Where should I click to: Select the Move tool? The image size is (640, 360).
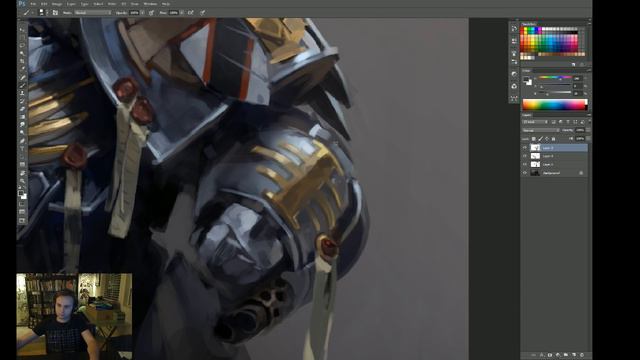point(22,29)
